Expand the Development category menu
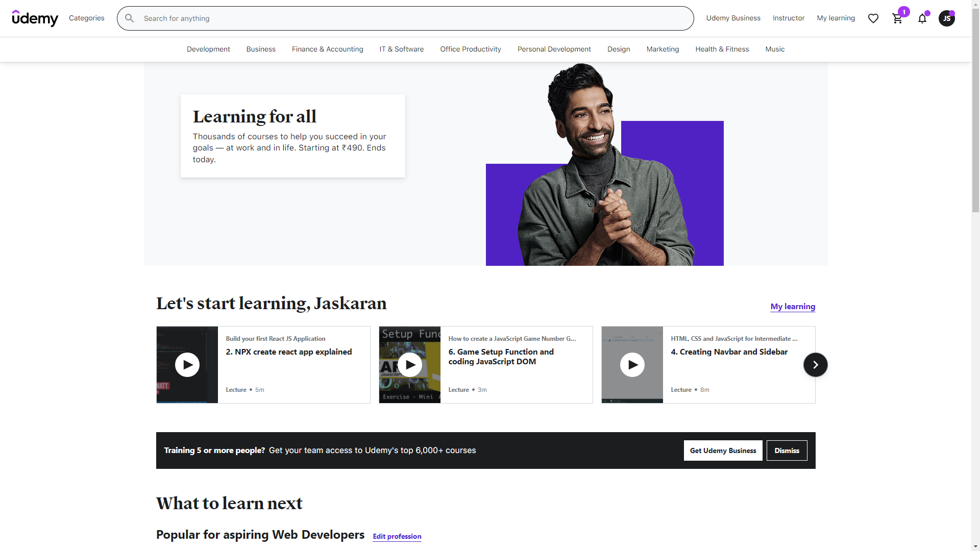Image resolution: width=980 pixels, height=551 pixels. pos(208,49)
